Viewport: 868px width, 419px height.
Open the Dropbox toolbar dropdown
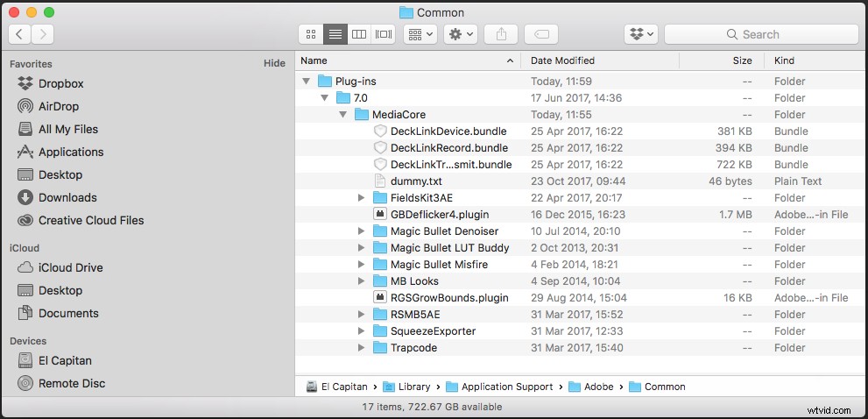(x=641, y=34)
